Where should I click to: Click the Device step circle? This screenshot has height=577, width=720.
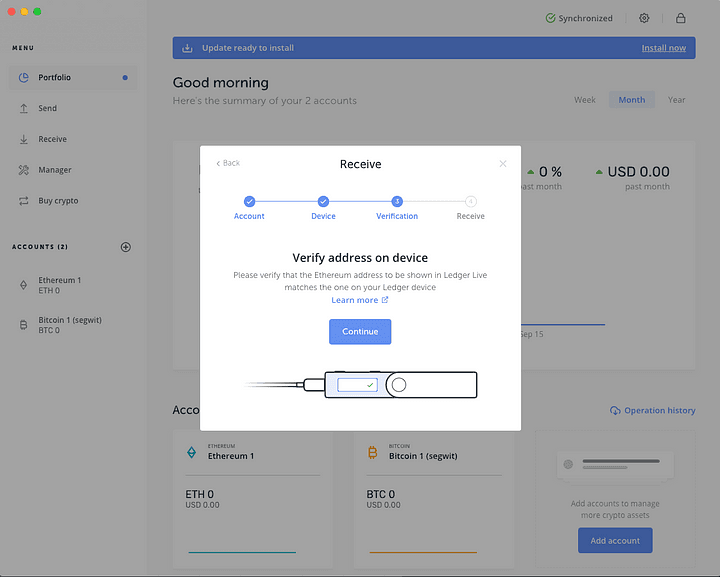coord(323,201)
